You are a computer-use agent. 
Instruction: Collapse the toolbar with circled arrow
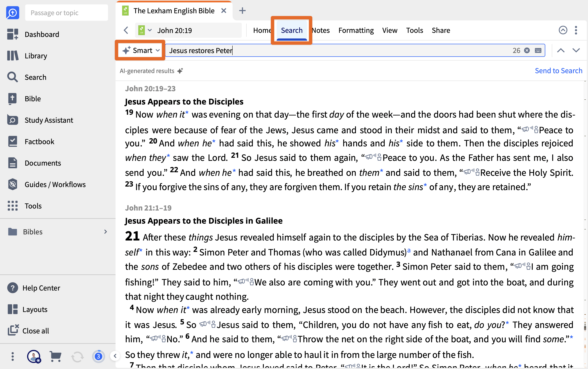point(563,30)
